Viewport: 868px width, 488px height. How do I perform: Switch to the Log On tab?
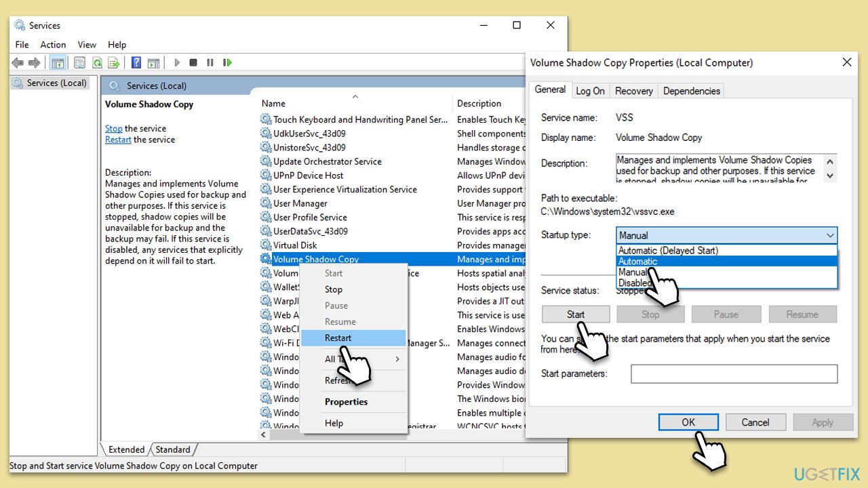(590, 91)
